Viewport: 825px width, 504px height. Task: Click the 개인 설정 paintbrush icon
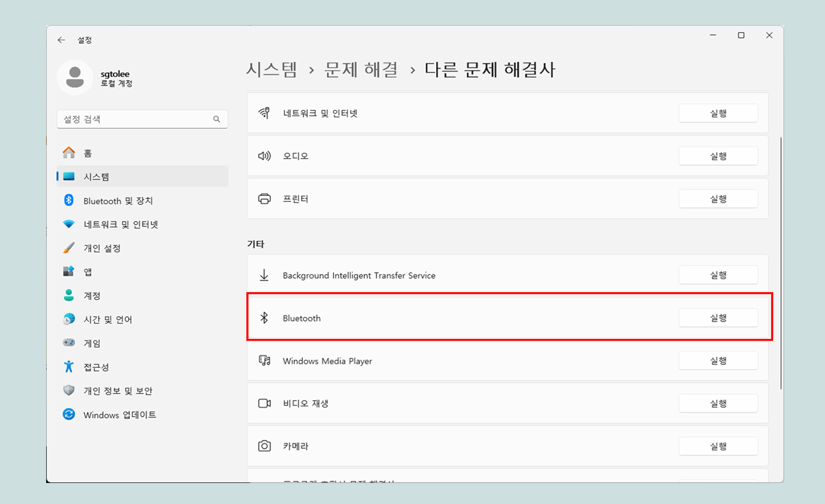[x=69, y=248]
